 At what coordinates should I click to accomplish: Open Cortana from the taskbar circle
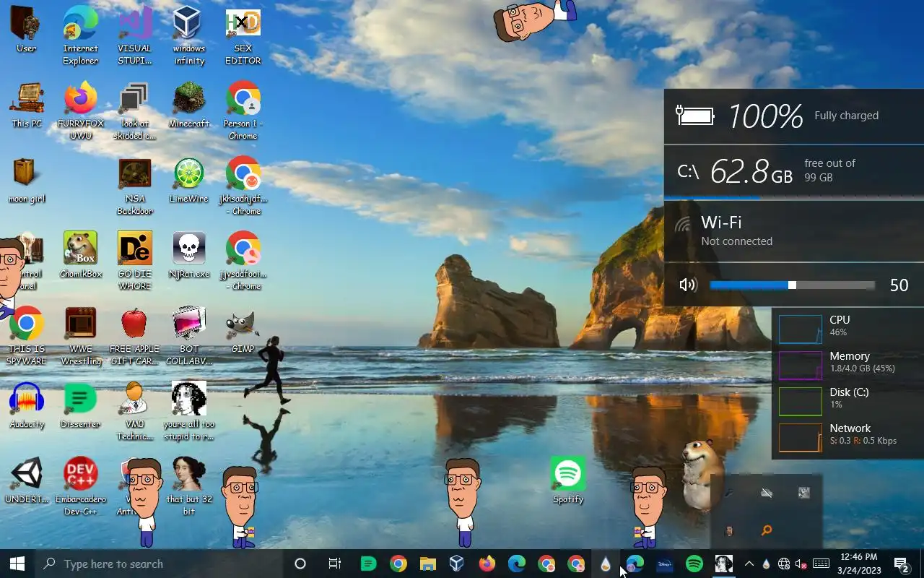(x=300, y=564)
